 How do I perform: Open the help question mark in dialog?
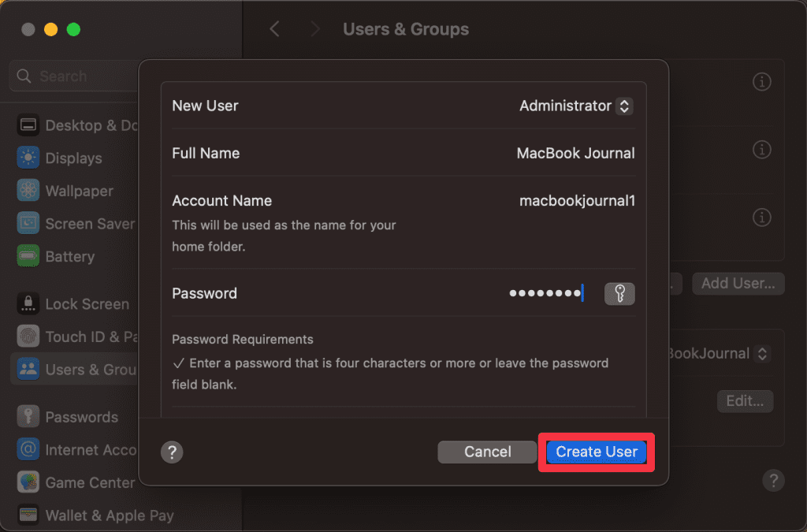tap(172, 452)
